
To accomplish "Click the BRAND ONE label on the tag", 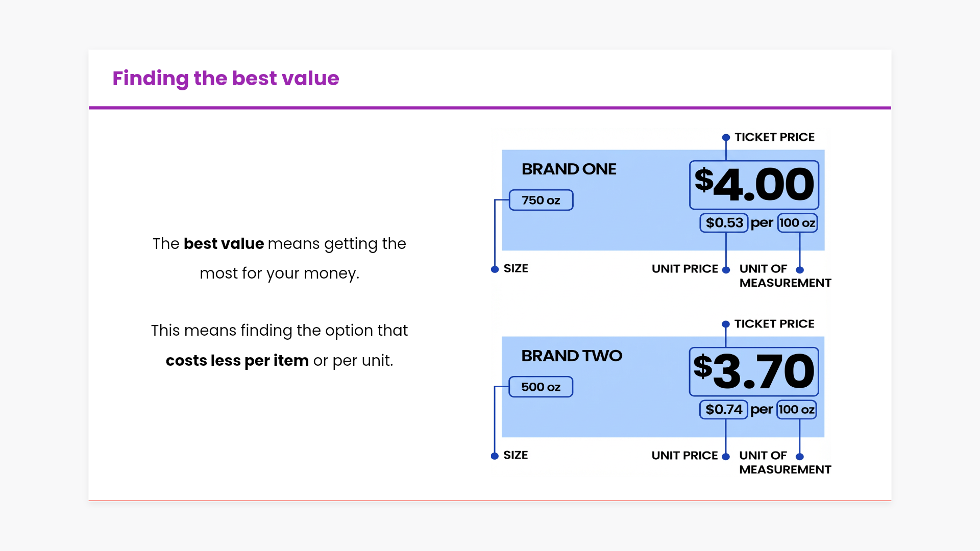I will coord(569,169).
